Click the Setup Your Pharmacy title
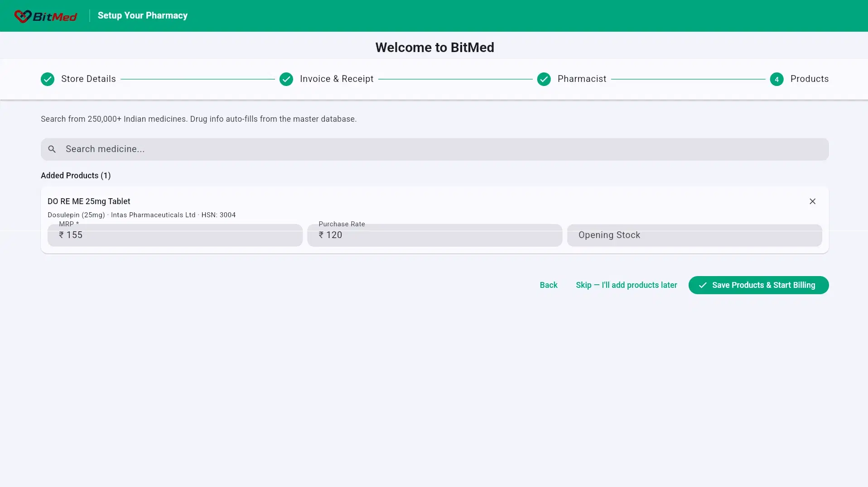This screenshot has height=487, width=868. point(143,15)
